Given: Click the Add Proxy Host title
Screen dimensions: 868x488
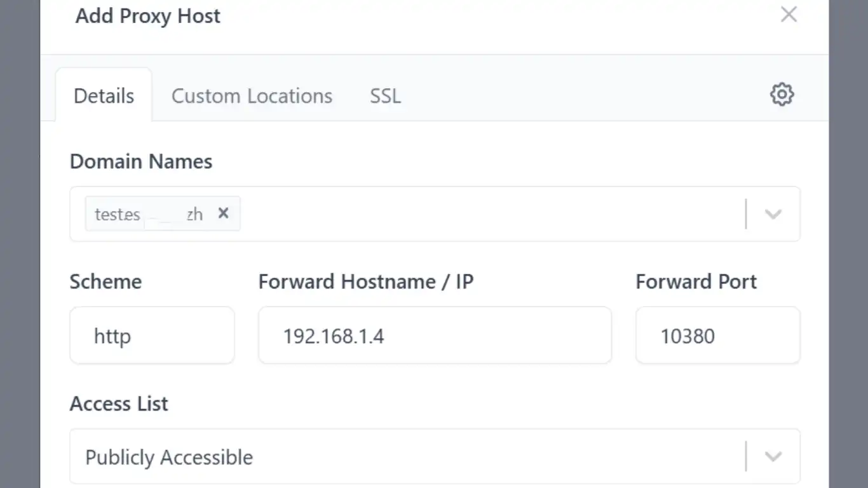Looking at the screenshot, I should pos(148,16).
